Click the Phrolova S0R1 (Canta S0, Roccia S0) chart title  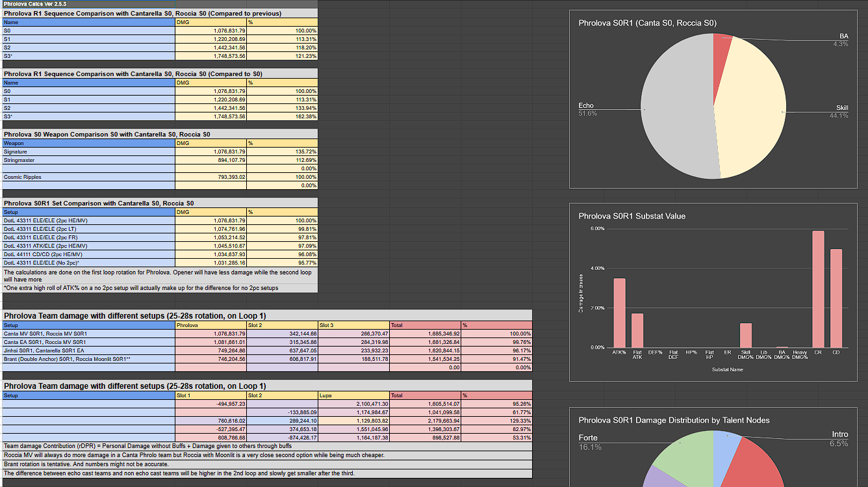(647, 23)
